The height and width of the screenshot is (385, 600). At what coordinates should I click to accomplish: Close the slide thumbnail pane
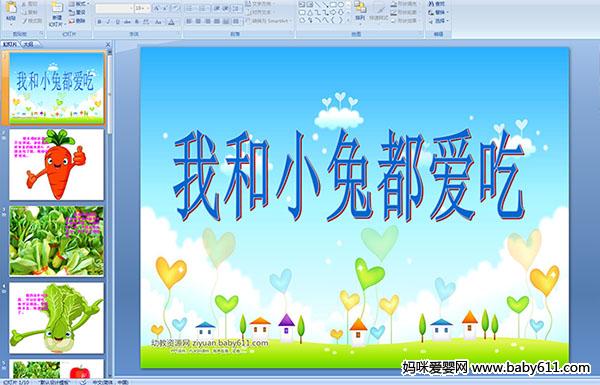[x=108, y=44]
